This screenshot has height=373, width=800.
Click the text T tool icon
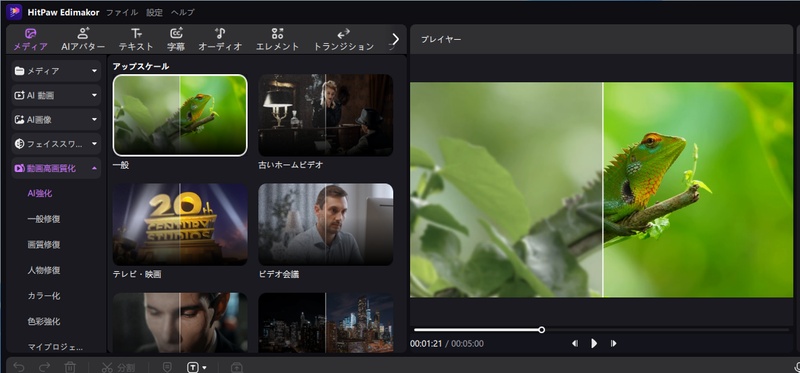coord(193,367)
